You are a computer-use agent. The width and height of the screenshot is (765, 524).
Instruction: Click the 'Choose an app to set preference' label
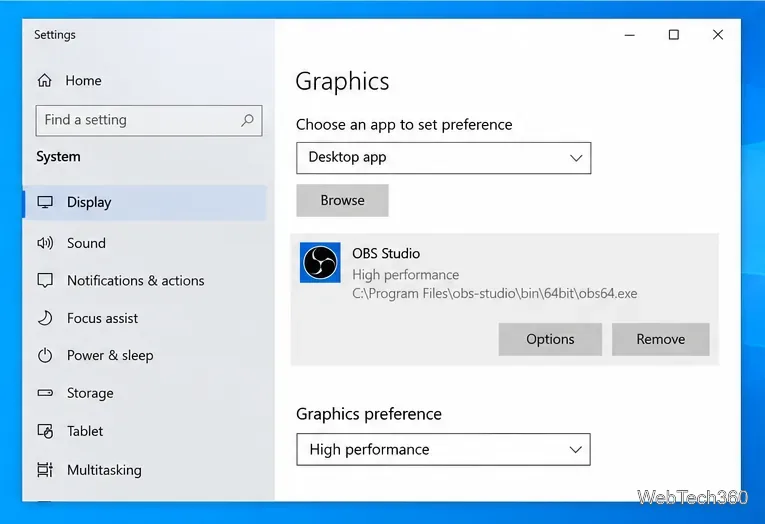[404, 125]
